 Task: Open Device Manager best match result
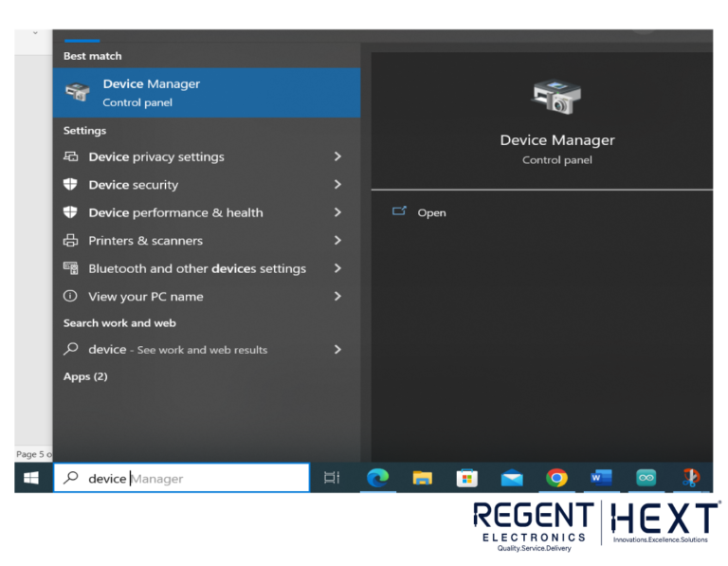click(x=206, y=92)
